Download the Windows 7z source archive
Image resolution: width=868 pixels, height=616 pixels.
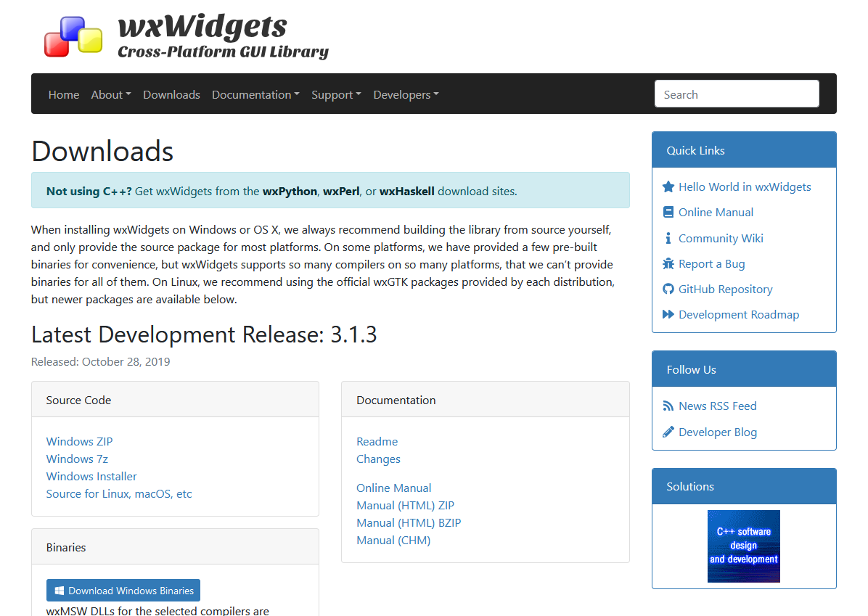pyautogui.click(x=77, y=459)
